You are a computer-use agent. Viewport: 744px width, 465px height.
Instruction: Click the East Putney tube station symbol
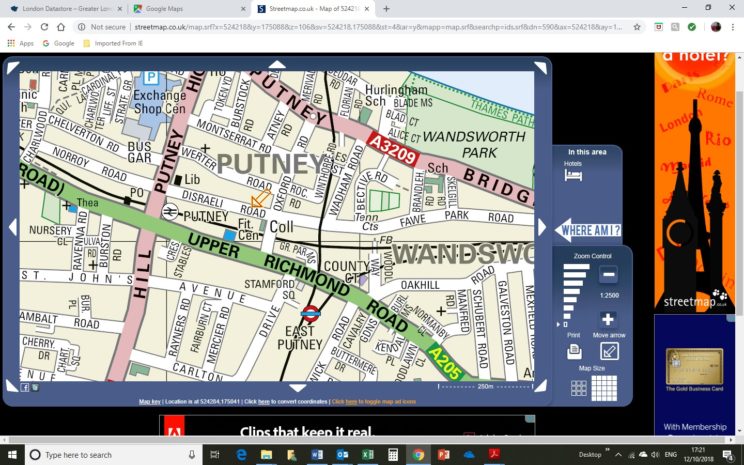point(310,313)
